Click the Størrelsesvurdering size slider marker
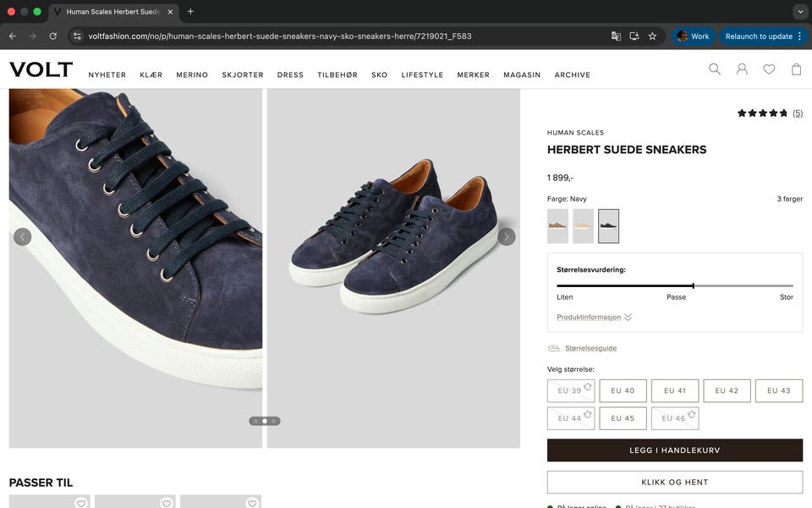The image size is (812, 508). tap(693, 285)
